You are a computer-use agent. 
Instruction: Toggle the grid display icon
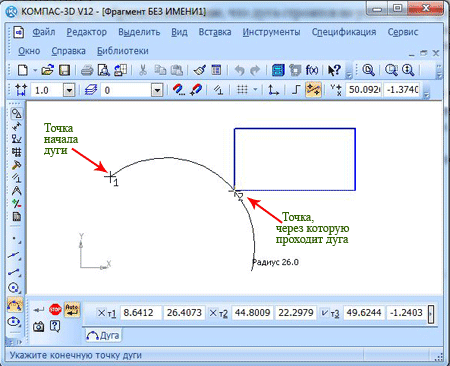point(242,90)
